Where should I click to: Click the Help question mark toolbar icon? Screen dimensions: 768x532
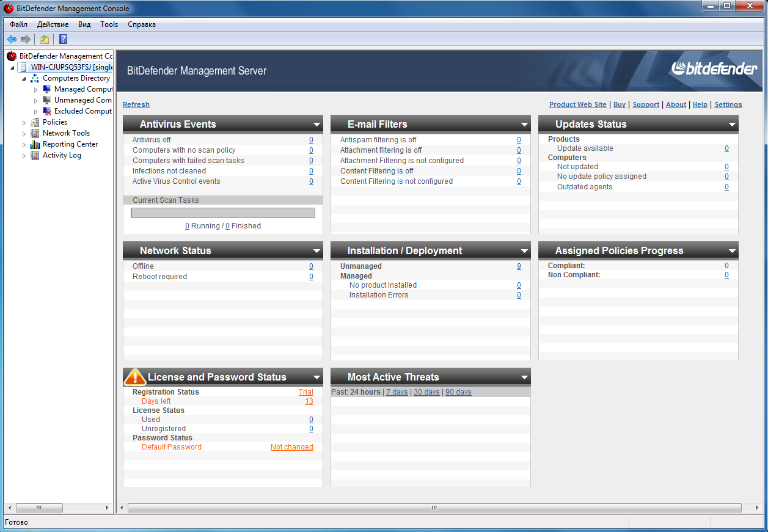63,39
